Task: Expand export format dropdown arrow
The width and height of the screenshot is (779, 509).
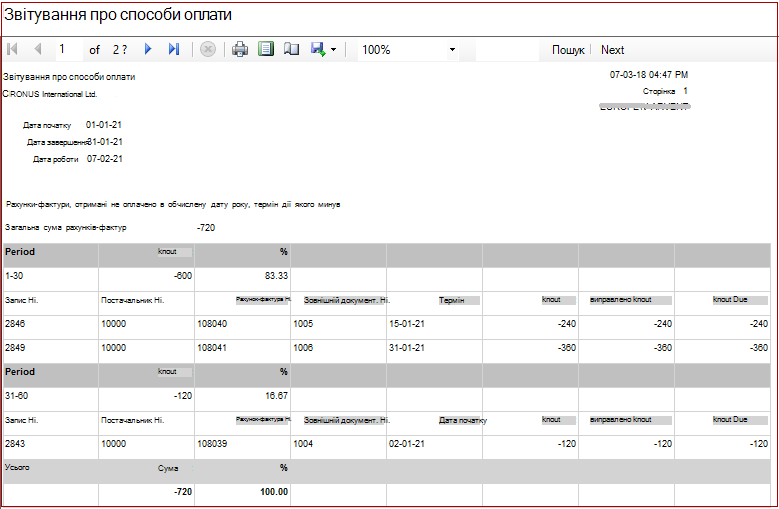Action: tap(333, 50)
